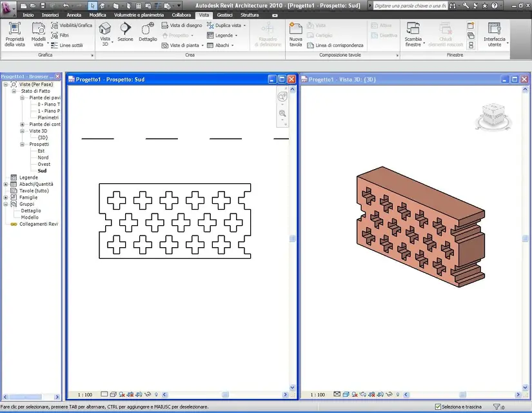
Task: Expand the Famiglie tree node
Action: pos(5,197)
